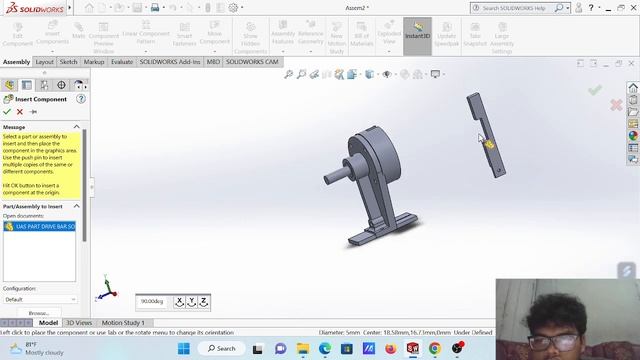640x360 pixels.
Task: Click confirmation corner green checkmark in viewport
Action: [595, 90]
